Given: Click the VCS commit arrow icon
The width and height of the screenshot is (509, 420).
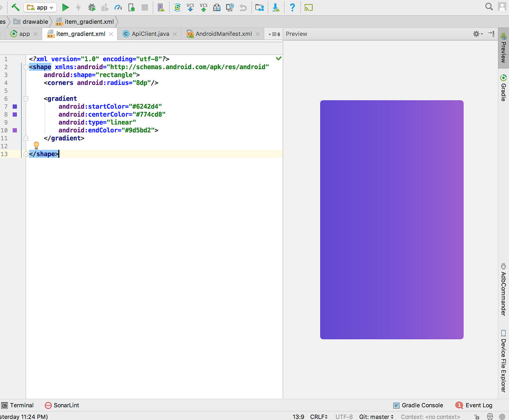Looking at the screenshot, I should pyautogui.click(x=204, y=7).
